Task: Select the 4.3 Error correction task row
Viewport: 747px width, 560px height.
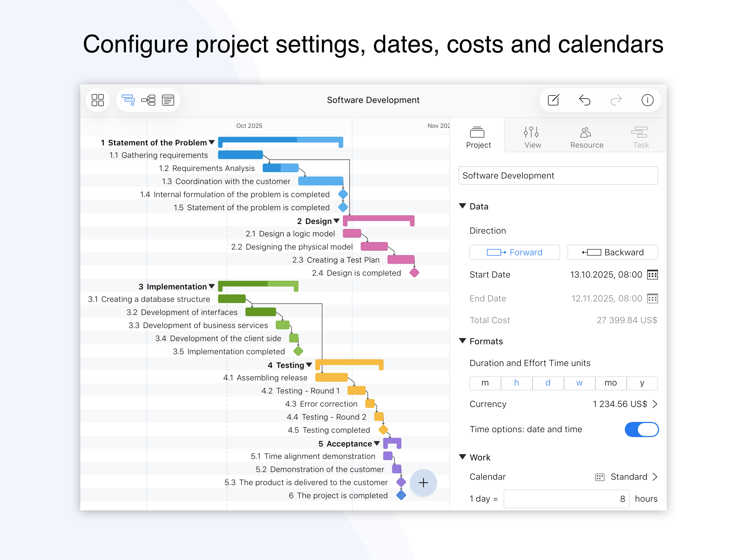Action: (265, 404)
